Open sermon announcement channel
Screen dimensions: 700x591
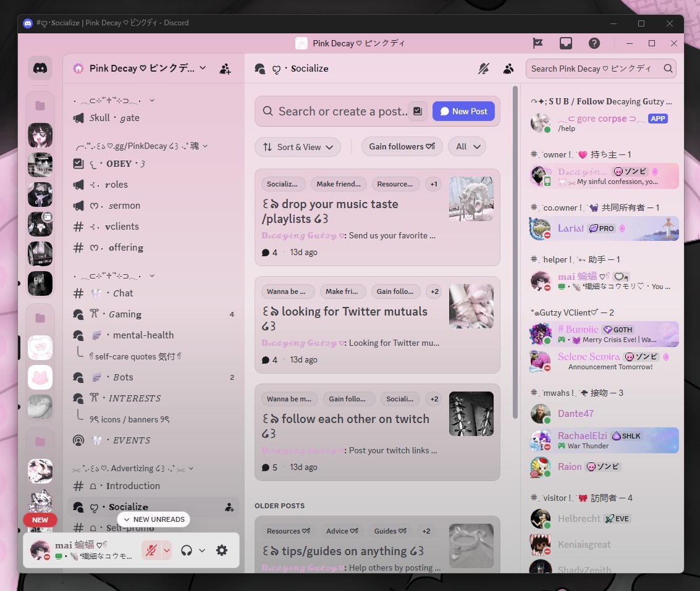(x=153, y=205)
